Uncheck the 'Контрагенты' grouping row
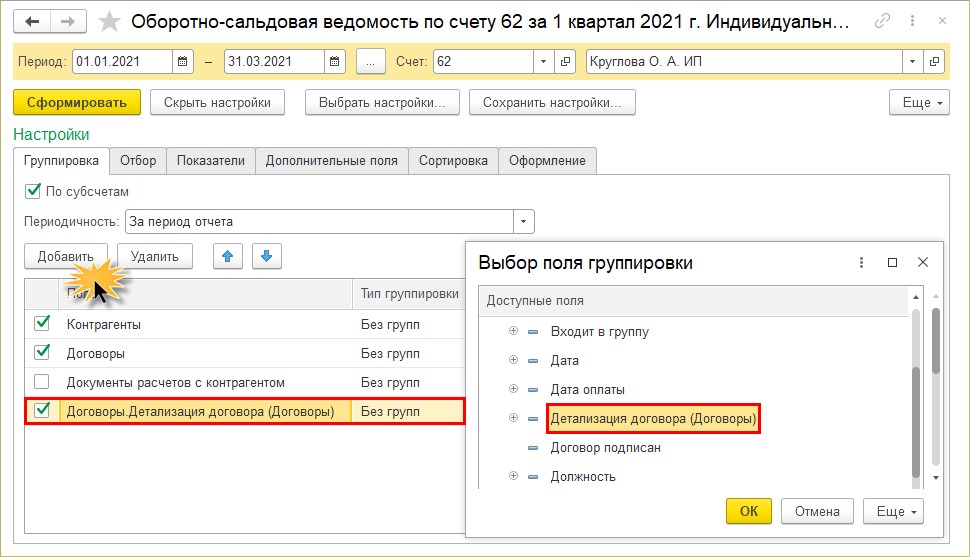 pos(41,324)
